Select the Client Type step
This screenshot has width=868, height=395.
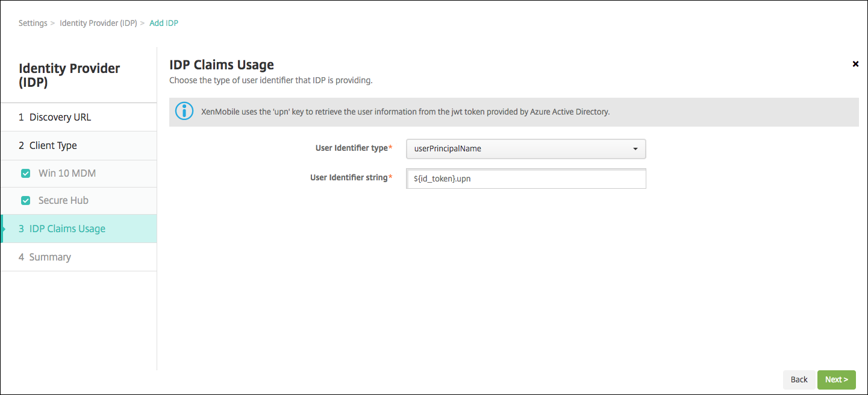click(x=53, y=145)
